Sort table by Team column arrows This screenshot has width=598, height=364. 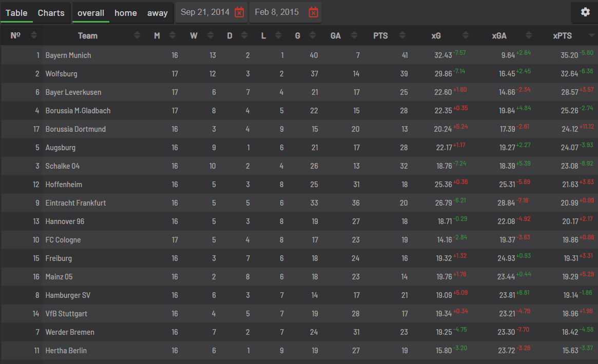[x=137, y=35]
